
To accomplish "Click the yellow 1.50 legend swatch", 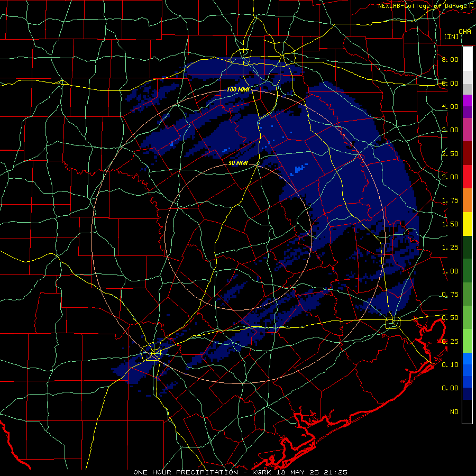I will click(467, 224).
